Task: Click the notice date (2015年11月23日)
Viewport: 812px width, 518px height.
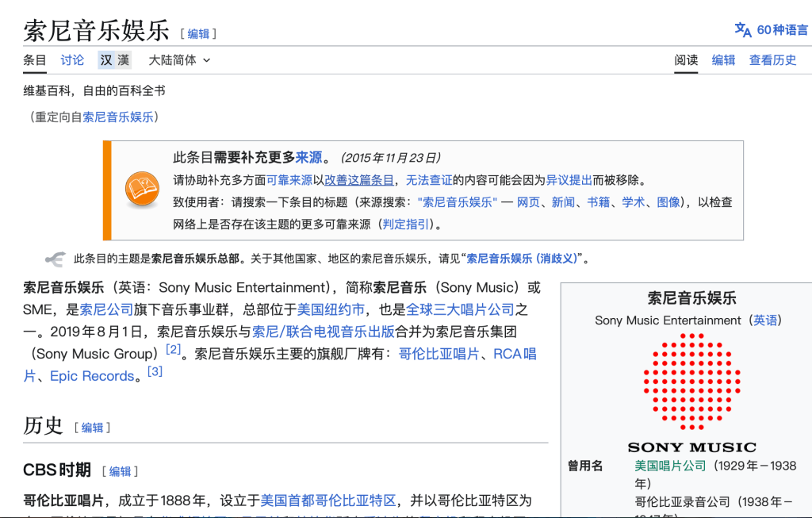Action: pyautogui.click(x=390, y=158)
